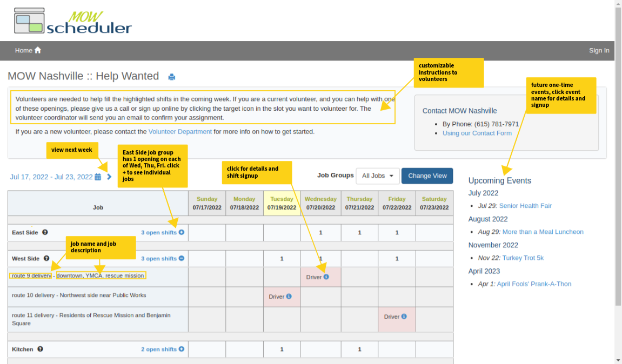
Task: Click the Upcoming Events heading
Action: pos(499,181)
